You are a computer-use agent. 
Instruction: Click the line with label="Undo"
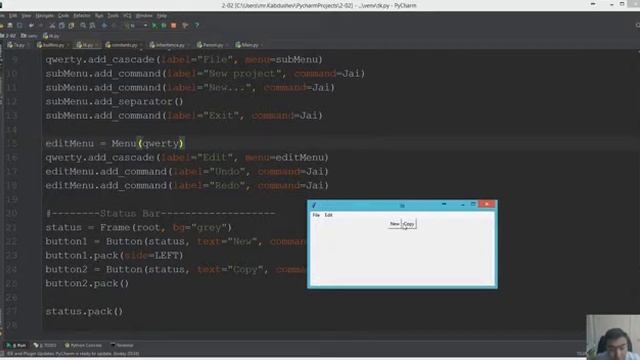pos(187,171)
